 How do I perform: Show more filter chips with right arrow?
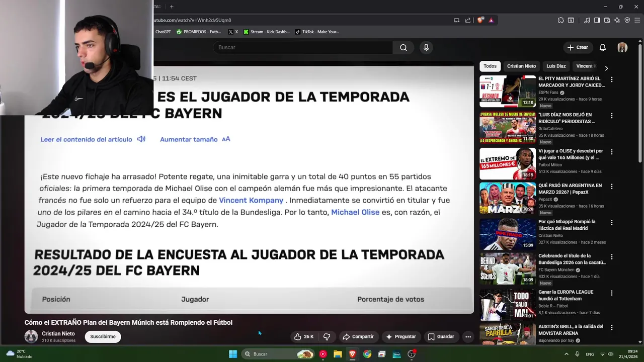pos(606,68)
